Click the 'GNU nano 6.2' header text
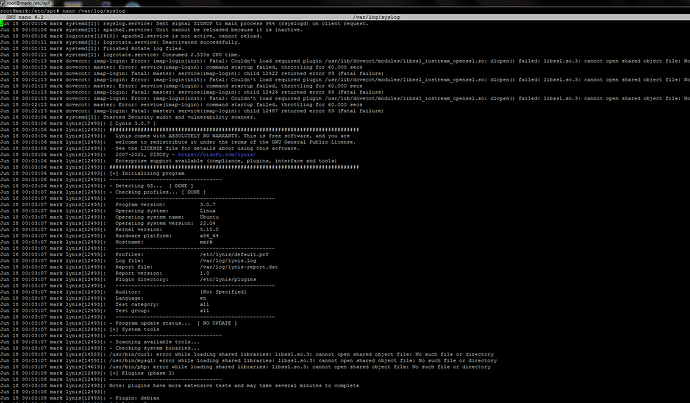Image resolution: width=690 pixels, height=403 pixels. pyautogui.click(x=25, y=17)
